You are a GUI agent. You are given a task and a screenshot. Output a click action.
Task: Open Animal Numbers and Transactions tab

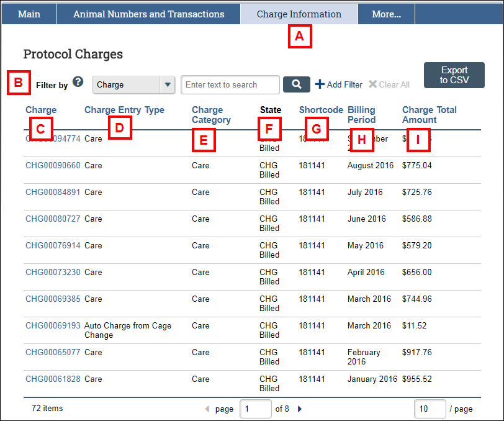tap(148, 14)
